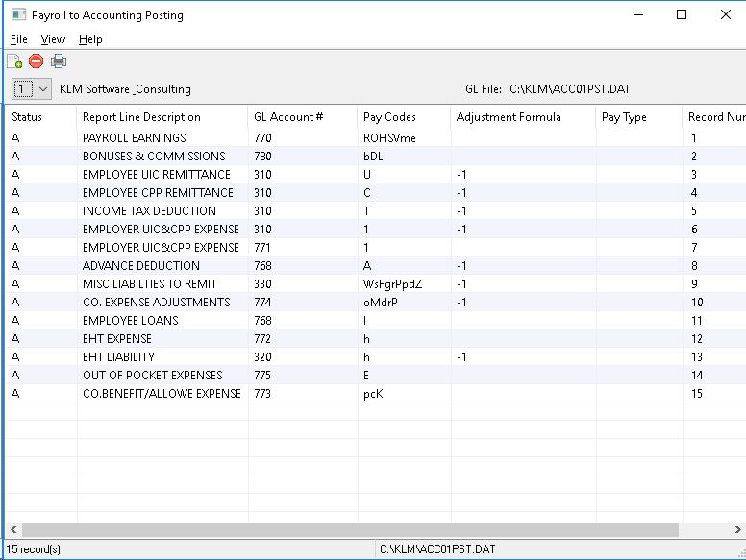
Task: Open the File menu
Action: 19,39
